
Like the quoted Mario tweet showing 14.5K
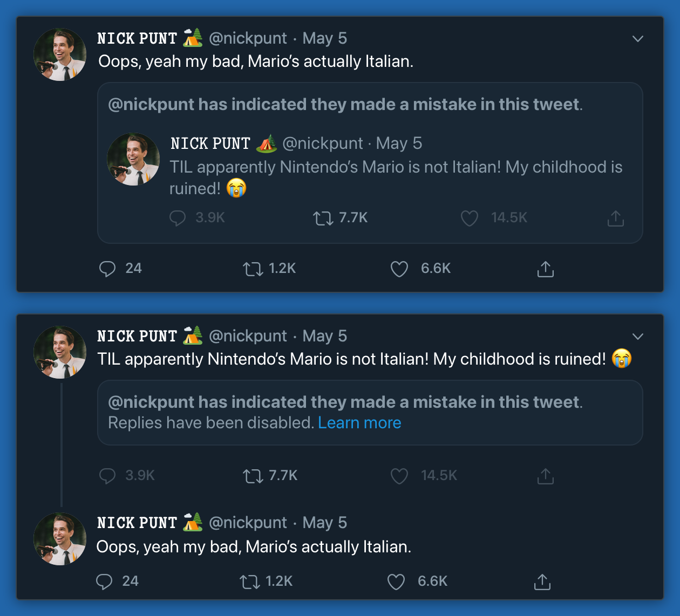469,218
